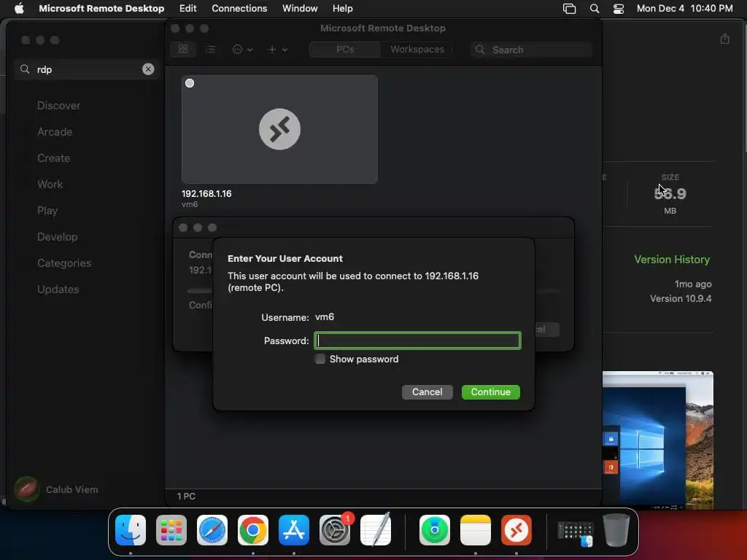Image resolution: width=747 pixels, height=560 pixels.
Task: Click the Remote Desktop Search field
Action: tap(532, 50)
